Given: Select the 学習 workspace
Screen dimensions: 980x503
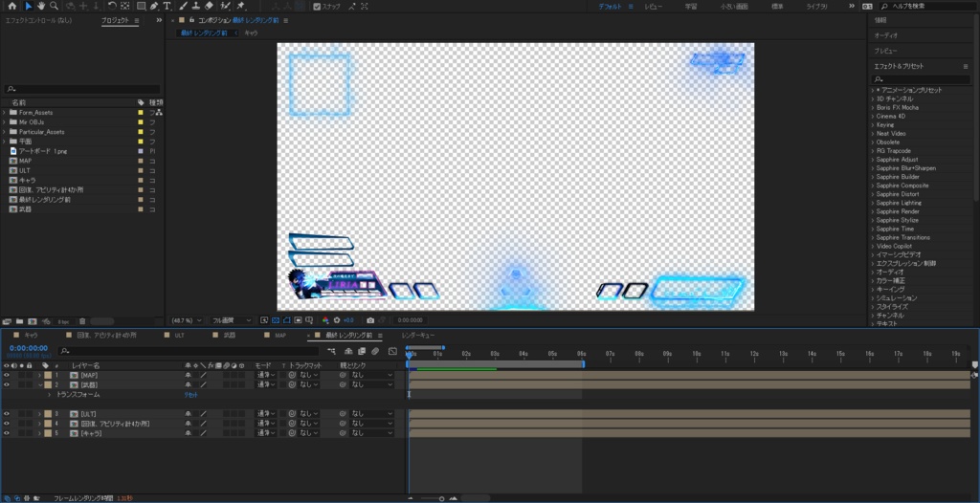Looking at the screenshot, I should 691,6.
